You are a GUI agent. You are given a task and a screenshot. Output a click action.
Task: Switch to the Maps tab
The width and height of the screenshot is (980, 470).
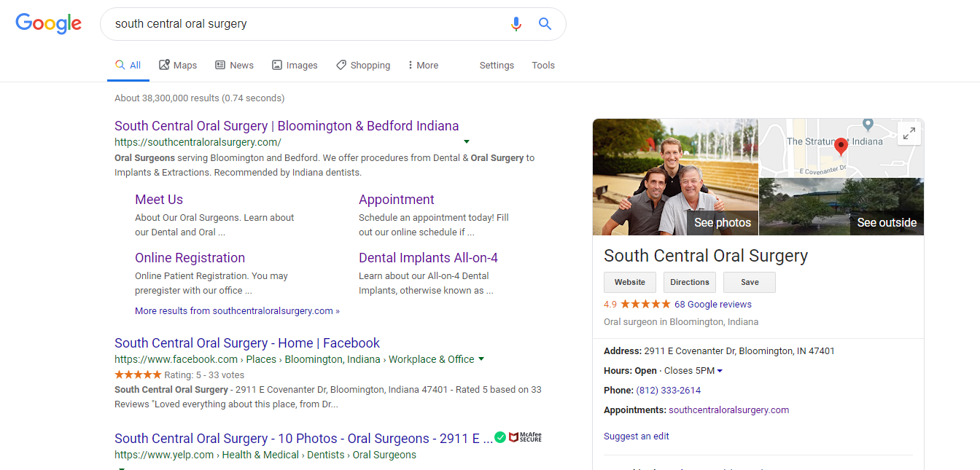click(x=178, y=65)
